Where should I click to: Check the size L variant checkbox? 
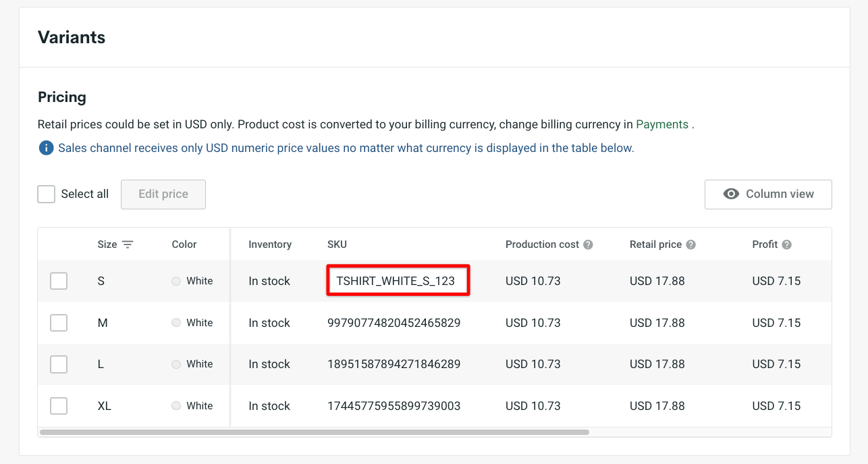click(58, 364)
